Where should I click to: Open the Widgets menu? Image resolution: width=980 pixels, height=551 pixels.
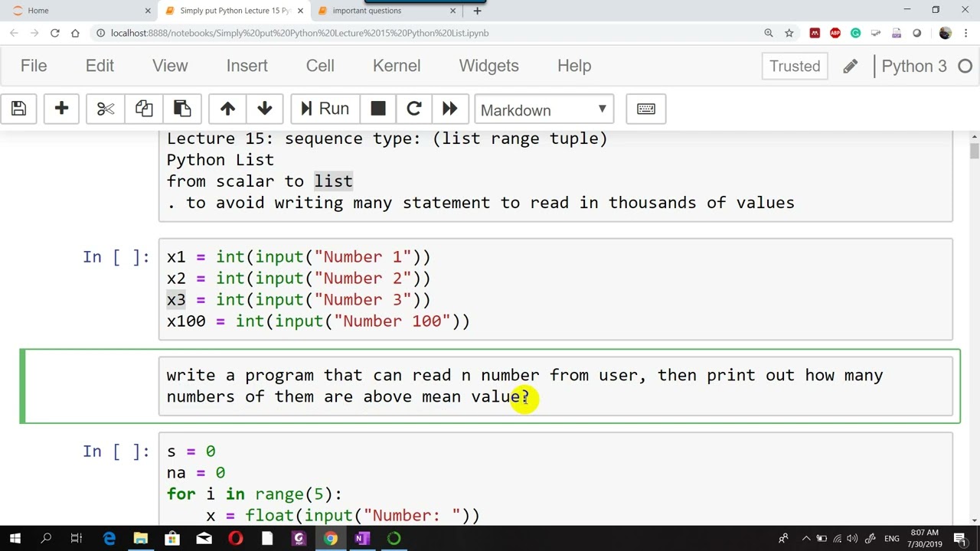488,66
